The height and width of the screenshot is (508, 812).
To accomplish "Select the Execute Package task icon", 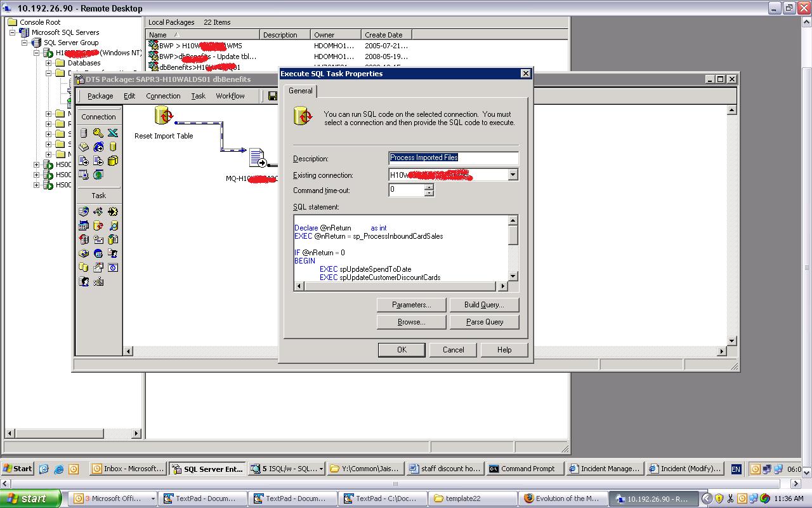I will click(x=84, y=253).
